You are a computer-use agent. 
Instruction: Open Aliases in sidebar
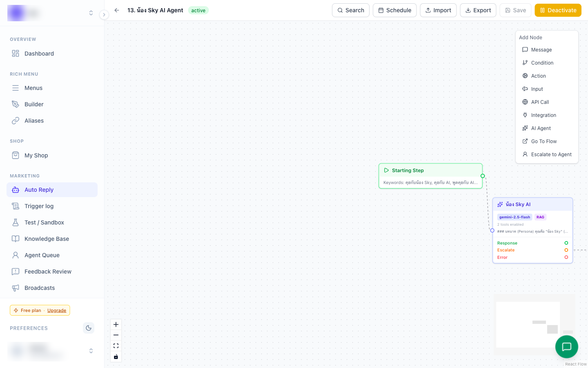pyautogui.click(x=52, y=121)
